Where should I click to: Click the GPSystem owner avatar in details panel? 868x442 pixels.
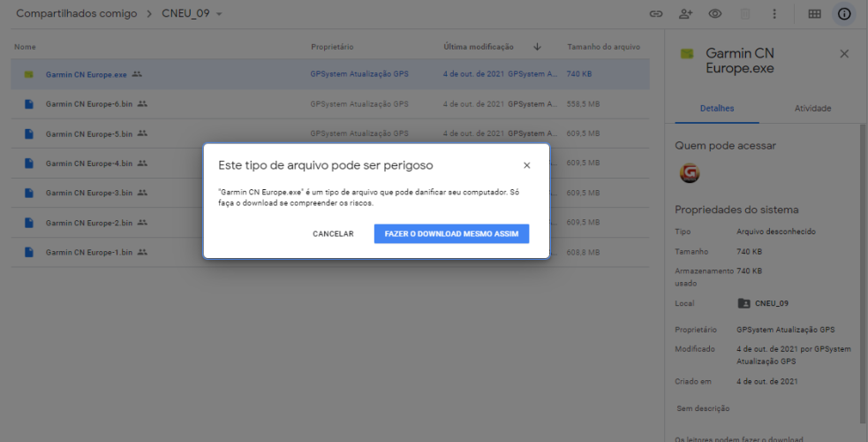690,173
